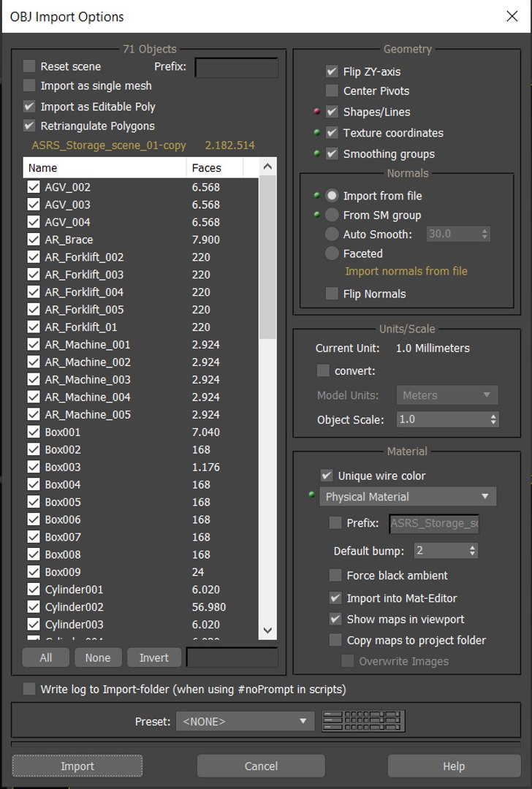The width and height of the screenshot is (532, 789).
Task: Click the Name column header
Action: pos(104,167)
